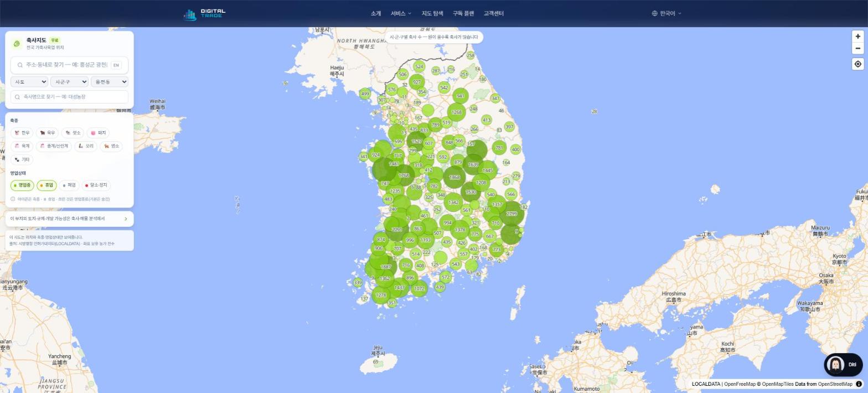Toggle the 한우 livestock filter

[x=22, y=133]
